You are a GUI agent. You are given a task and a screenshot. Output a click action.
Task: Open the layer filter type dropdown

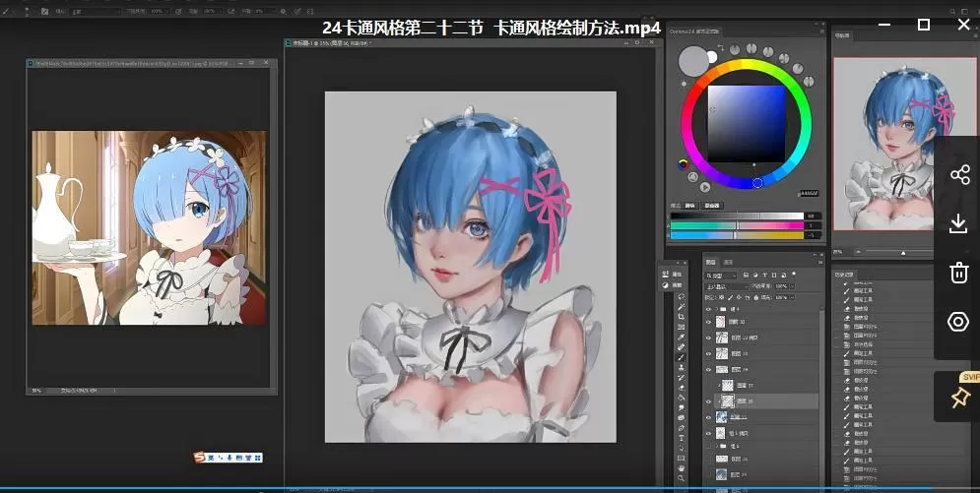(x=721, y=276)
